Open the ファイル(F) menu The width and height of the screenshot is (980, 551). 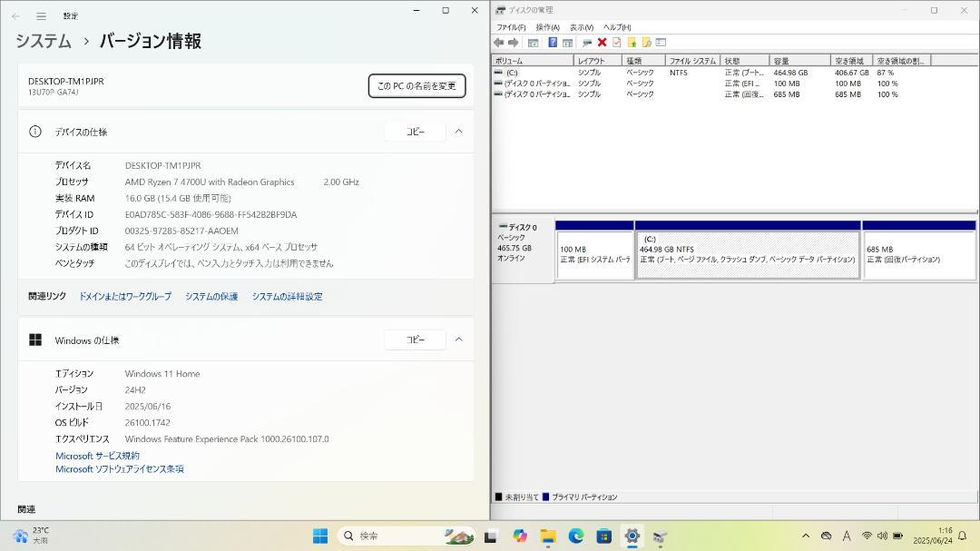click(x=511, y=27)
